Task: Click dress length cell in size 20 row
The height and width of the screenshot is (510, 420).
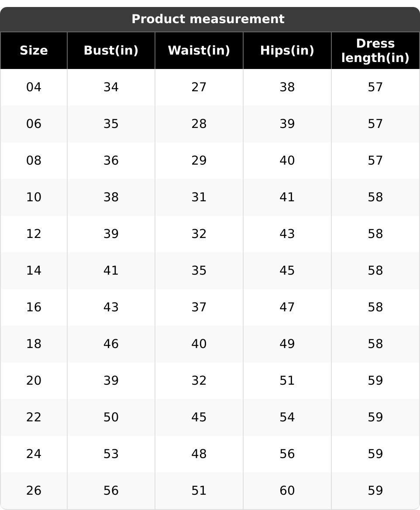Action: point(375,381)
